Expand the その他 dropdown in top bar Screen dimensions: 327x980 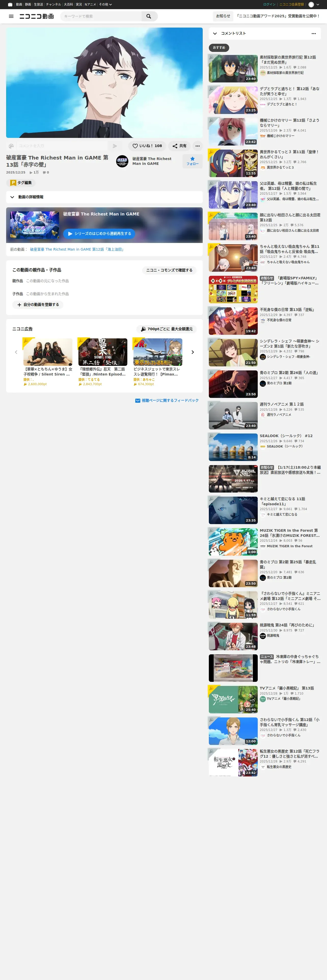(x=105, y=5)
